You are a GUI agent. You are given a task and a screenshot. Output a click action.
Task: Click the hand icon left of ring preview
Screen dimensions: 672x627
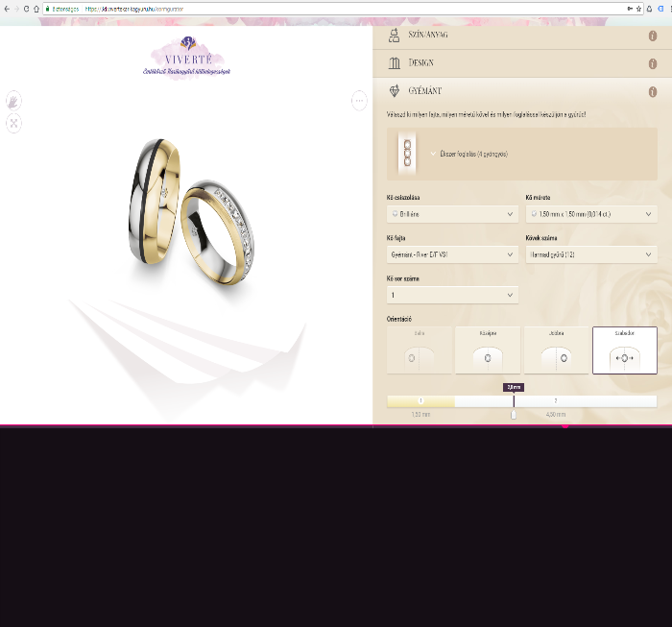click(13, 101)
